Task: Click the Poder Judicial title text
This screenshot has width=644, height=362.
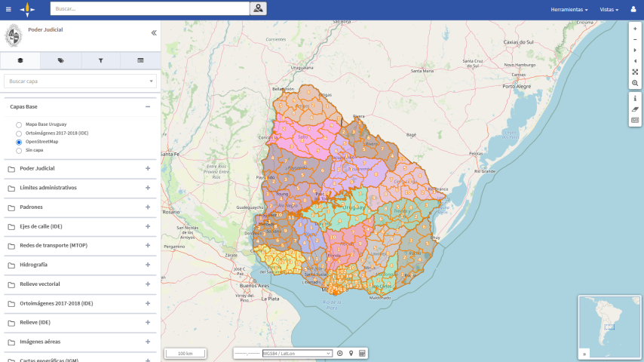Action: pos(45,29)
